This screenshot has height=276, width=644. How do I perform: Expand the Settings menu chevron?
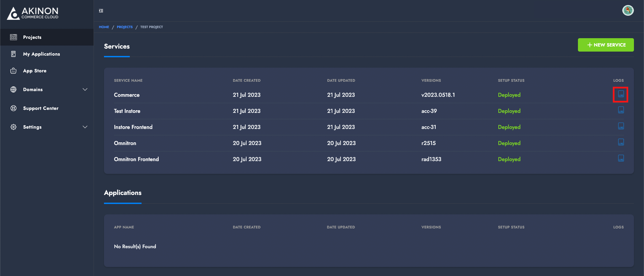click(x=85, y=127)
